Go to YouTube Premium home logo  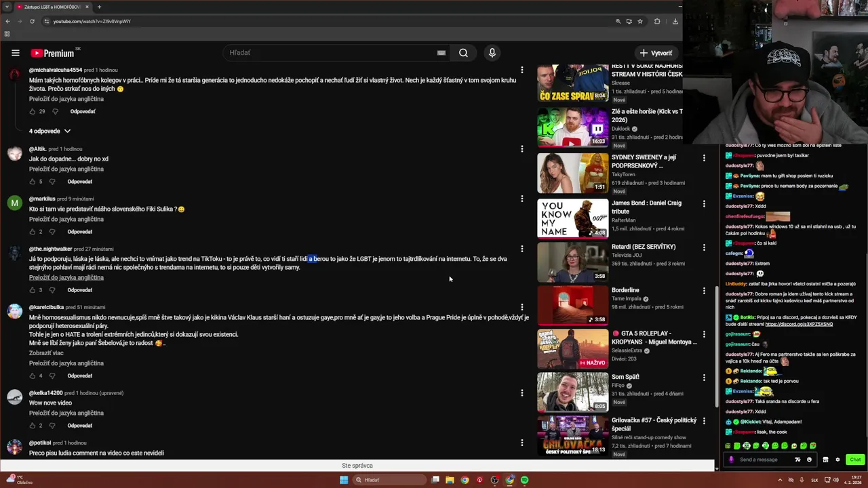click(x=53, y=53)
